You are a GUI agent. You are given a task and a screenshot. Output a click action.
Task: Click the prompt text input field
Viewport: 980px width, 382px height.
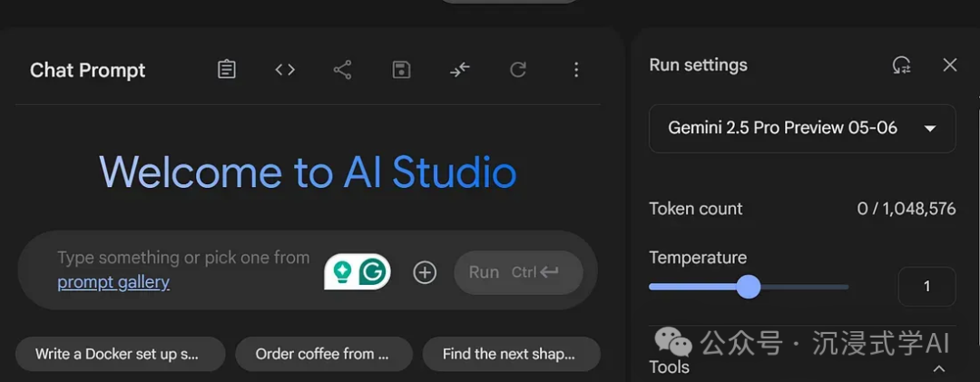pyautogui.click(x=184, y=269)
